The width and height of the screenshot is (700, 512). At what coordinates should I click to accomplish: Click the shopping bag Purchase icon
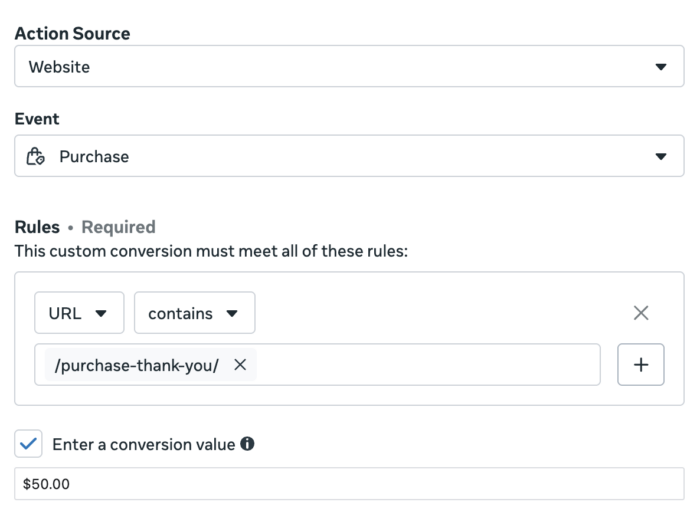tap(35, 156)
